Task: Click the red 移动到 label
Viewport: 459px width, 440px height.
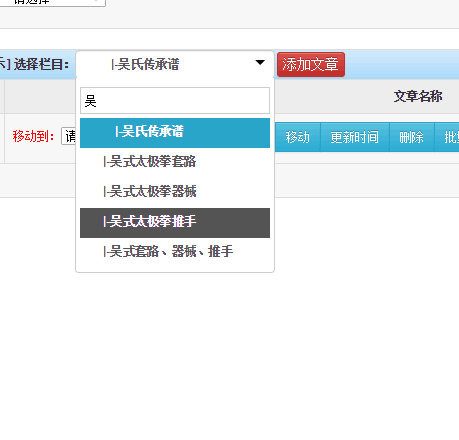Action: (x=33, y=136)
